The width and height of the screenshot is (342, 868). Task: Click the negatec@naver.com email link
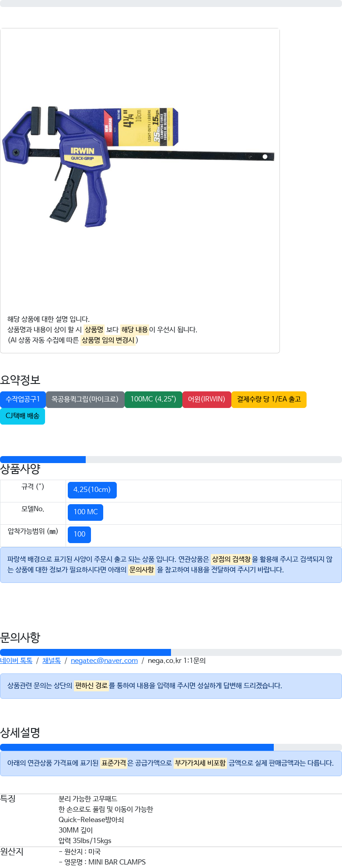104,660
